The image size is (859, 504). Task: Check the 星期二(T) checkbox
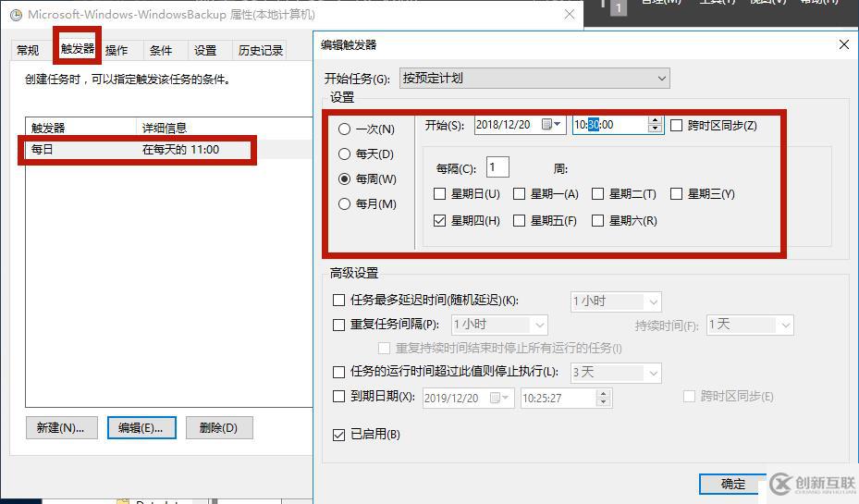pos(597,193)
